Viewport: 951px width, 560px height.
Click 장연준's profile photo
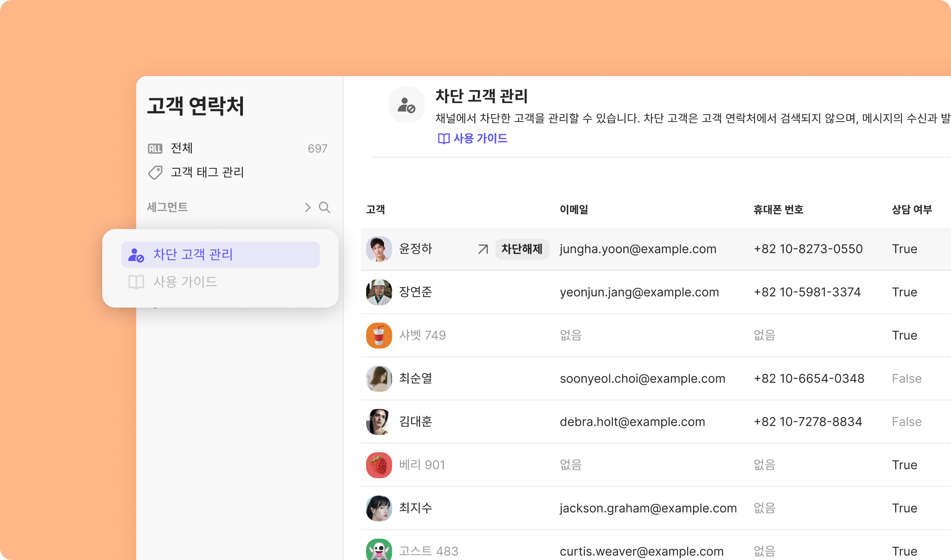click(379, 292)
